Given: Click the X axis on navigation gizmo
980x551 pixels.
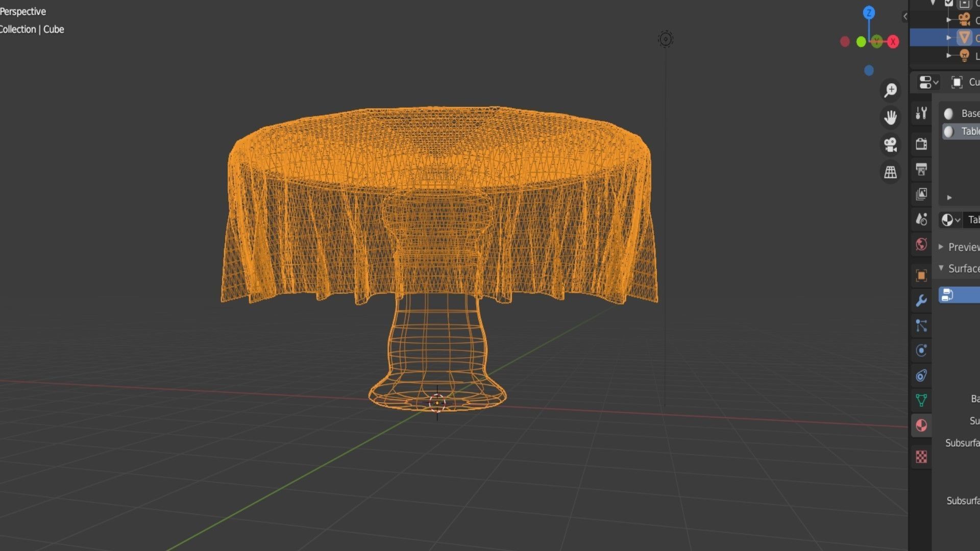Looking at the screenshot, I should (x=893, y=42).
